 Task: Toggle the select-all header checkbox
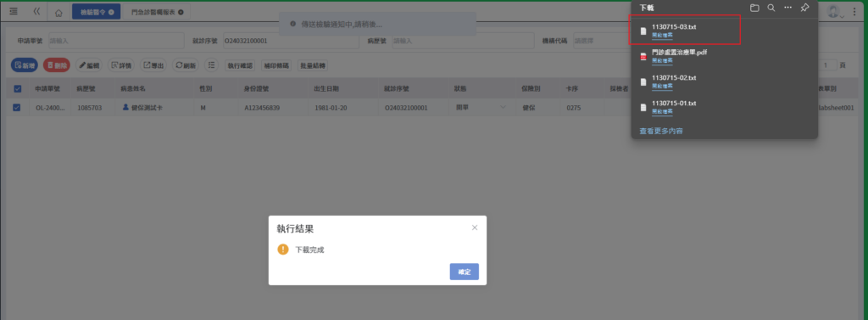coord(17,88)
